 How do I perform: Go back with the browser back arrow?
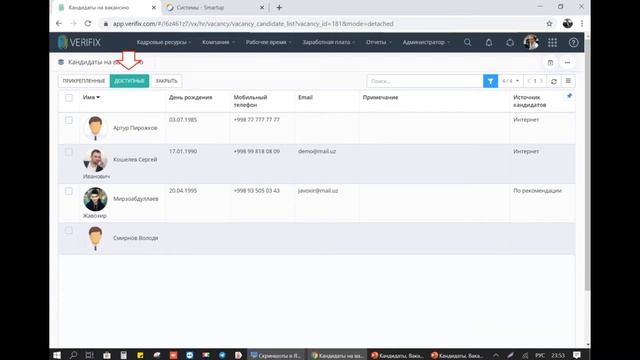pyautogui.click(x=59, y=24)
